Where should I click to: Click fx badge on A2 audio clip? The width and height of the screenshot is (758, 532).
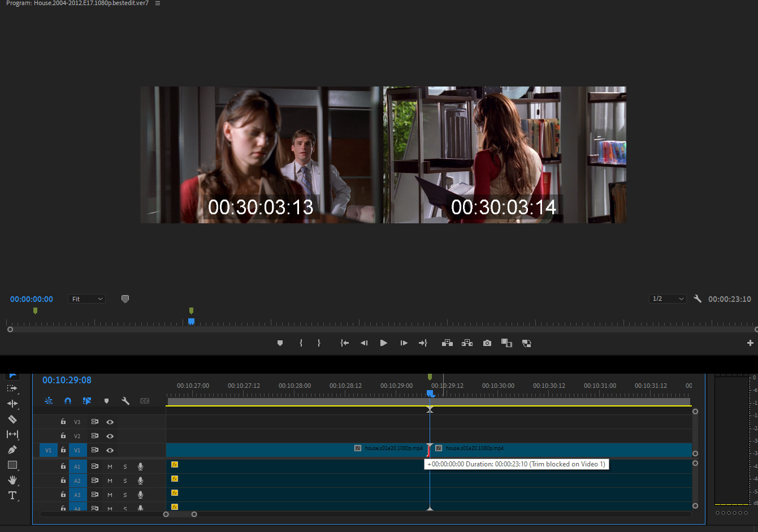coord(175,479)
